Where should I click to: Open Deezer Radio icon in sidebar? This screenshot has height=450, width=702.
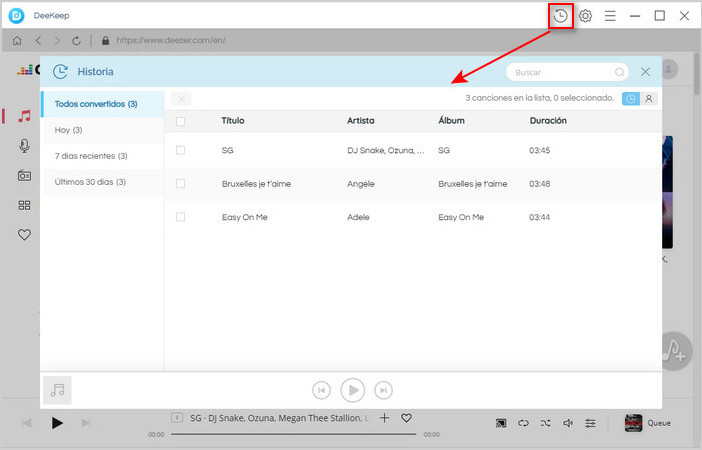click(25, 176)
